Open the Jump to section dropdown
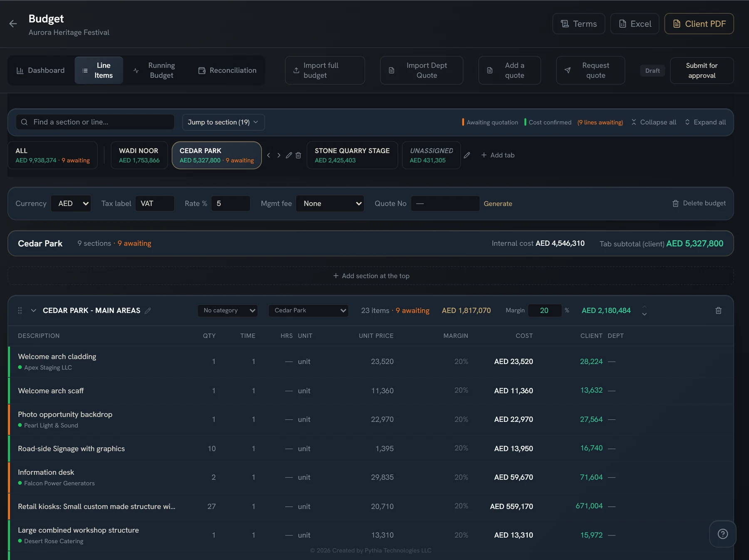The height and width of the screenshot is (560, 749). tap(223, 122)
